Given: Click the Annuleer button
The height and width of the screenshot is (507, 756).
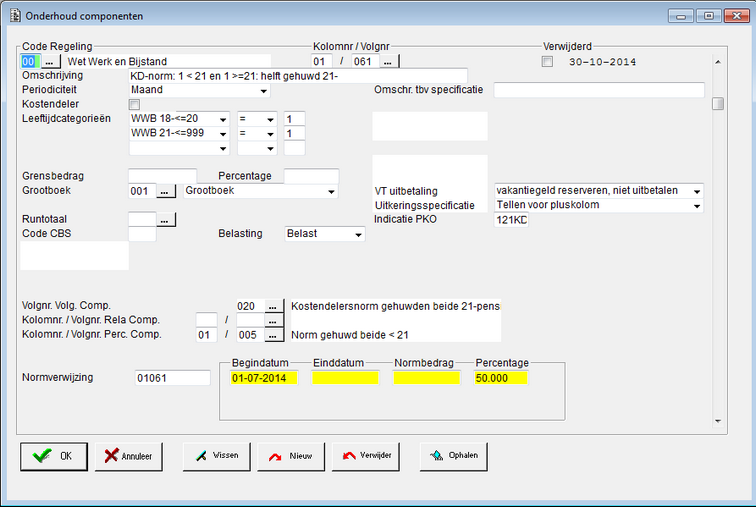Looking at the screenshot, I should (x=129, y=456).
